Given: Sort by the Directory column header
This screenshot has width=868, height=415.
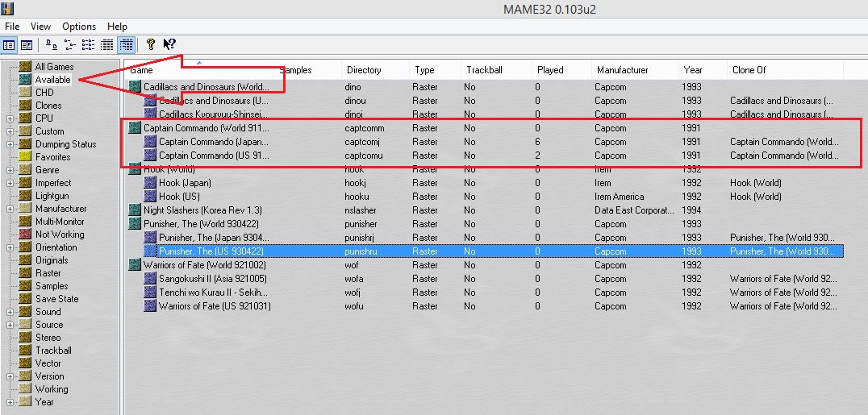Looking at the screenshot, I should point(375,70).
